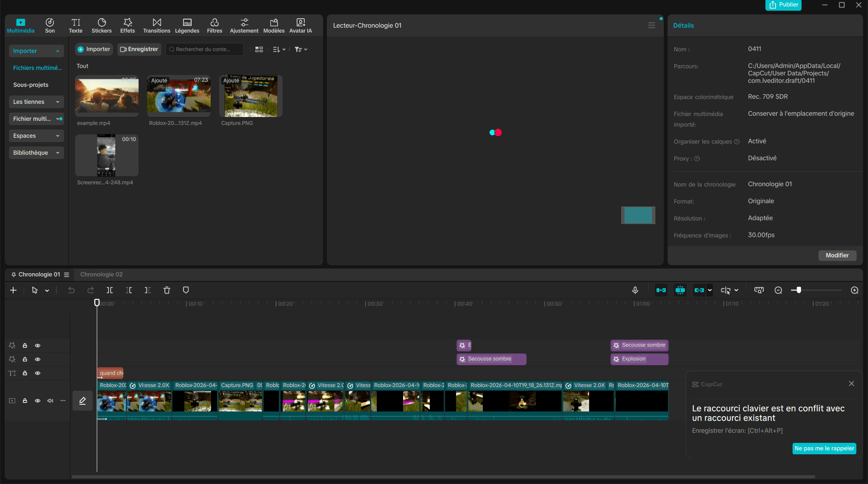Hide the text track with eye icon
The width and height of the screenshot is (868, 484).
tap(38, 373)
